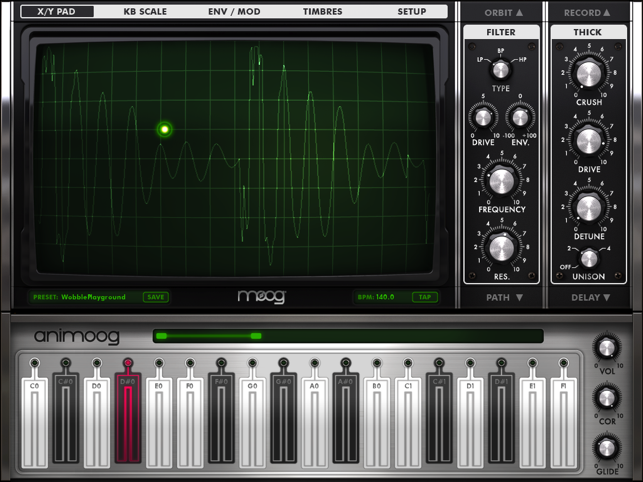Toggle the pin above the C0 key
The width and height of the screenshot is (643, 482).
[35, 363]
